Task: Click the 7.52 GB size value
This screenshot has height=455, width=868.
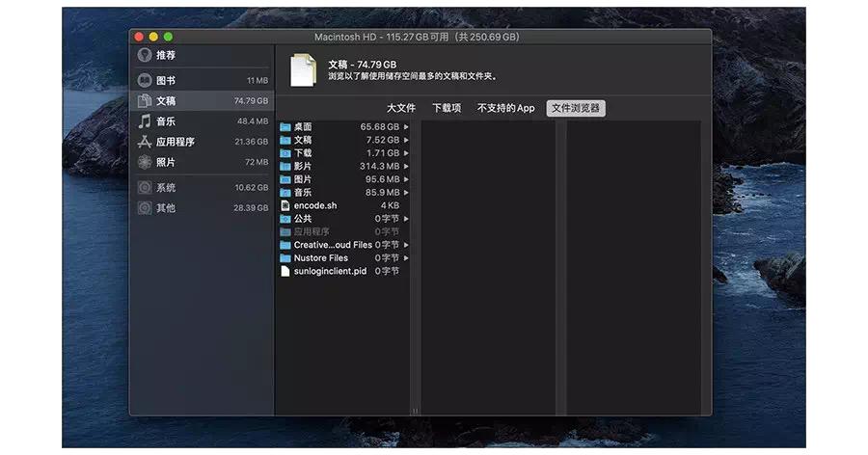Action: coord(383,140)
